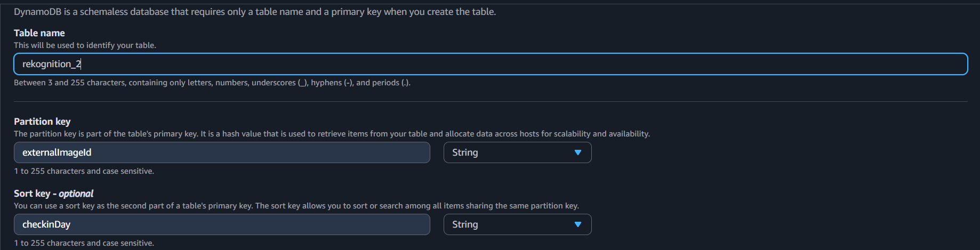Viewport: 980px width, 250px height.
Task: Click the sort key description about sorting items
Action: (296, 206)
